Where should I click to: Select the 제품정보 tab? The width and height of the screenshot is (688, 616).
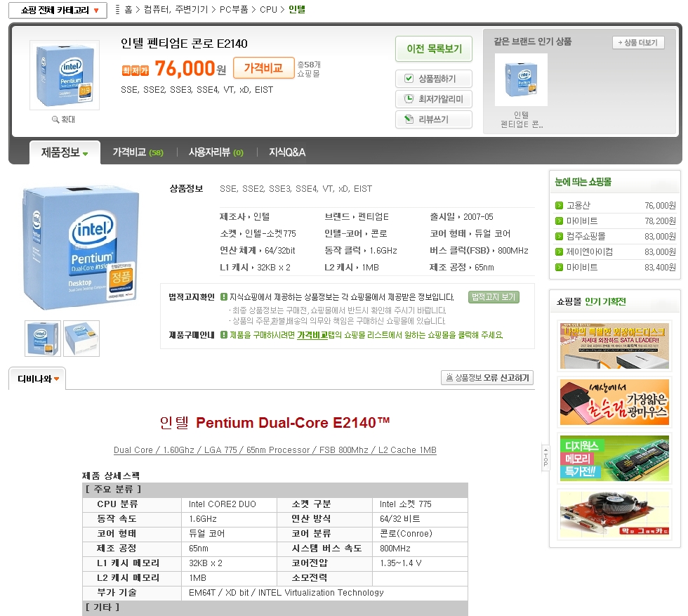(65, 152)
